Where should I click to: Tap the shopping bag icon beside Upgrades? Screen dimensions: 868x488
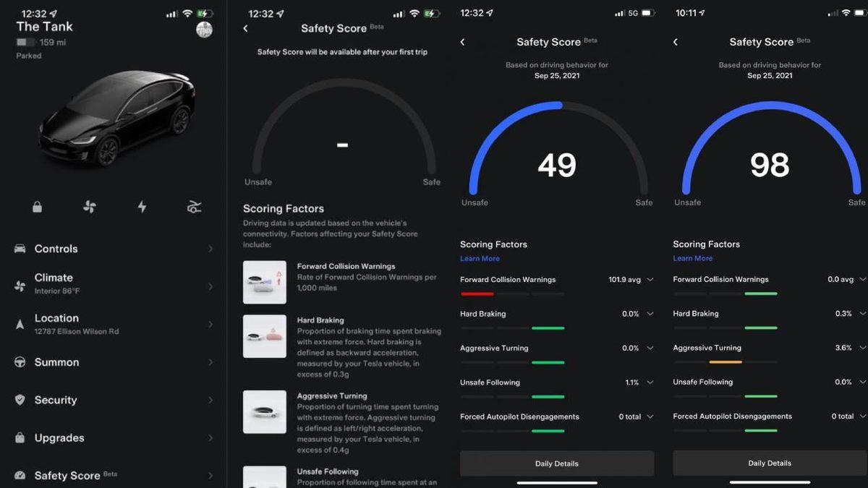tap(20, 438)
